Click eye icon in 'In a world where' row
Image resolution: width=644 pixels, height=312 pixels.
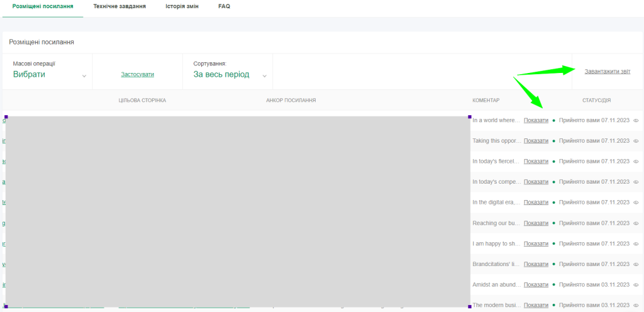pos(636,120)
